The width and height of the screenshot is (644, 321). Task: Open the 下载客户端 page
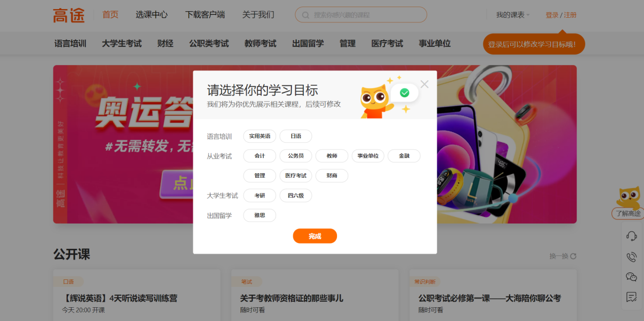tap(205, 15)
